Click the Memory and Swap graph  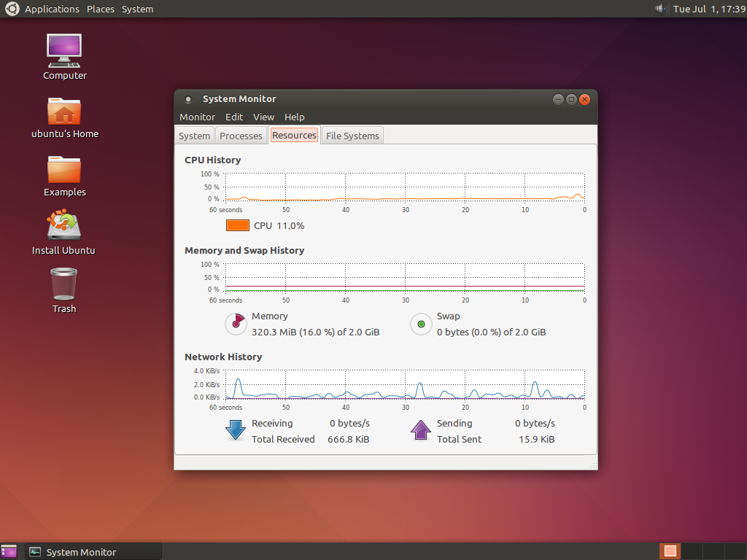(x=405, y=277)
